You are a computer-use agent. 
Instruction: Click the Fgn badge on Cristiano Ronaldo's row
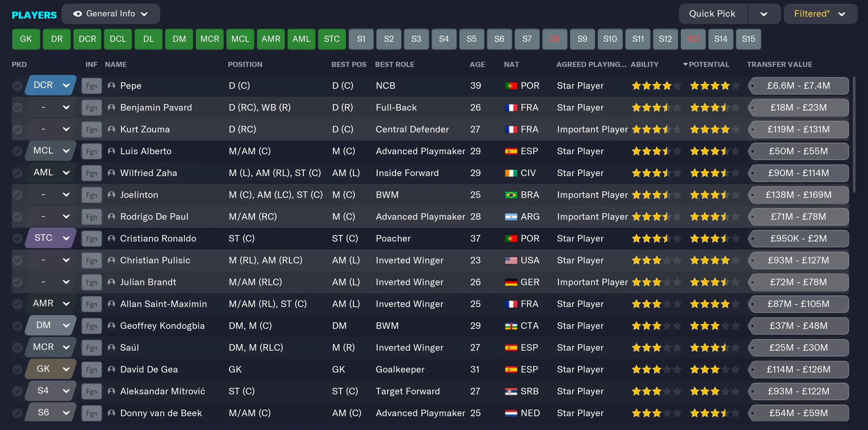coord(91,239)
